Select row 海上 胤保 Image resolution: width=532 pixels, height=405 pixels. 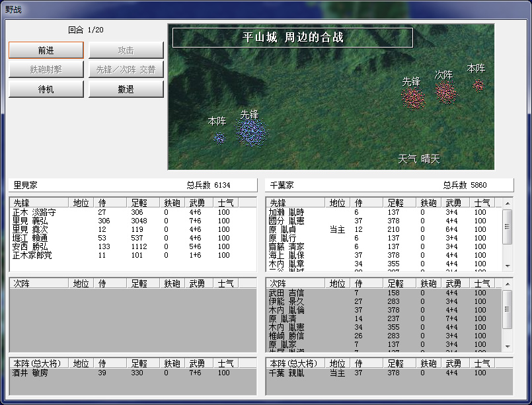[x=384, y=255]
